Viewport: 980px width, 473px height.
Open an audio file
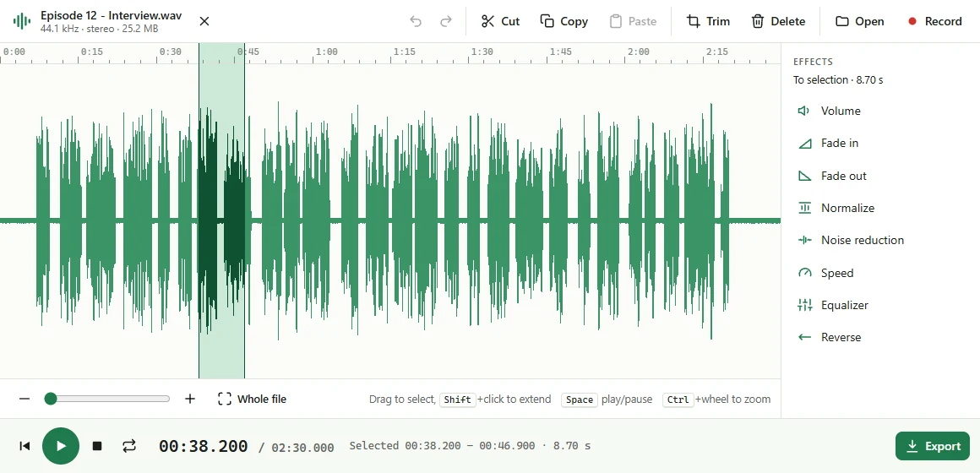pos(860,21)
